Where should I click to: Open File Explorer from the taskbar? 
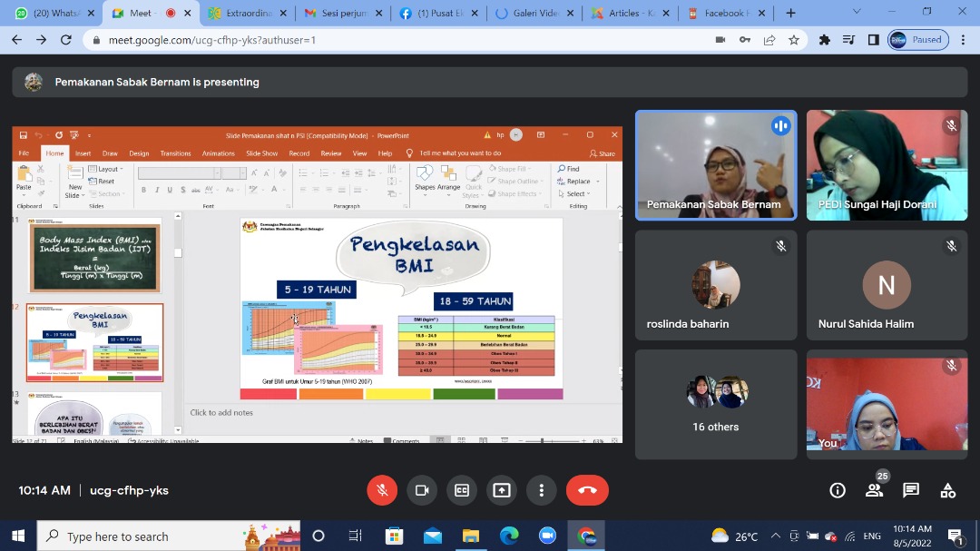coord(470,536)
